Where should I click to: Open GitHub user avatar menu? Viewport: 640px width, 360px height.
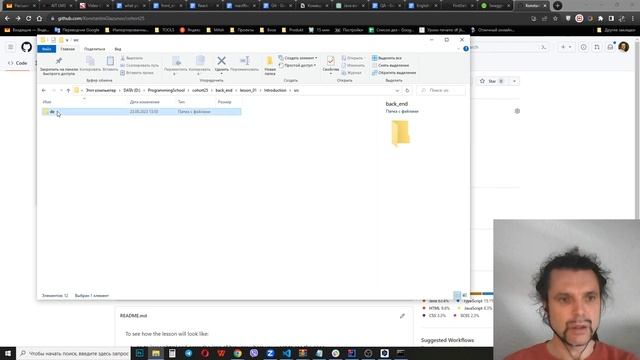click(624, 47)
